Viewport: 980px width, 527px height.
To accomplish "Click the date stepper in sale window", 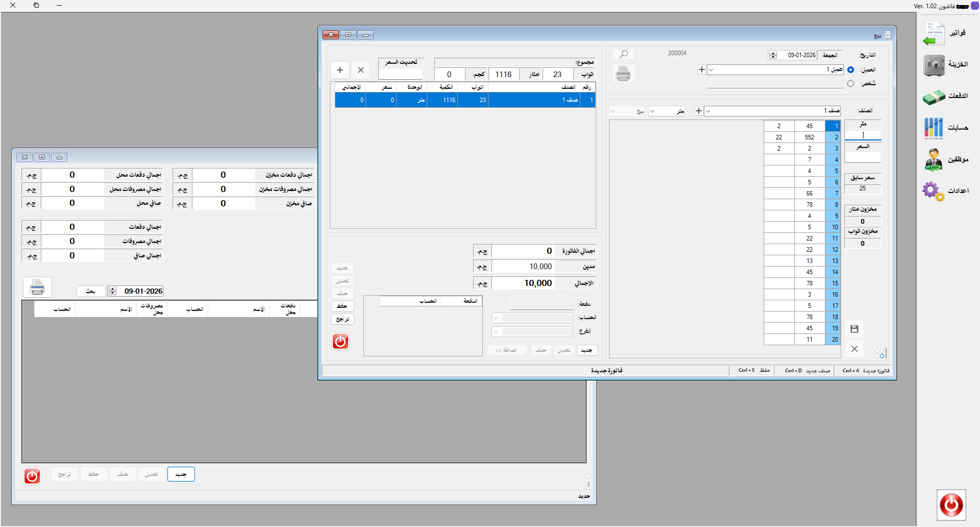I will pos(773,55).
